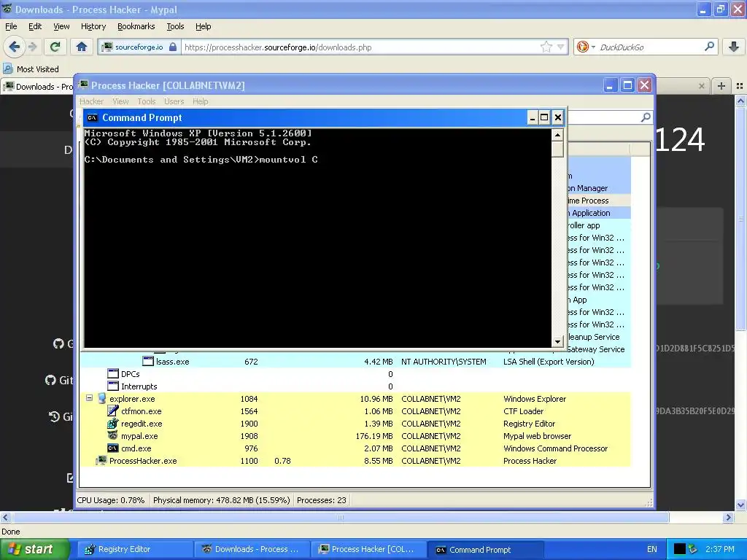Viewport: 747px width, 560px height.
Task: Select the ctfmon.exe process
Action: (355, 411)
